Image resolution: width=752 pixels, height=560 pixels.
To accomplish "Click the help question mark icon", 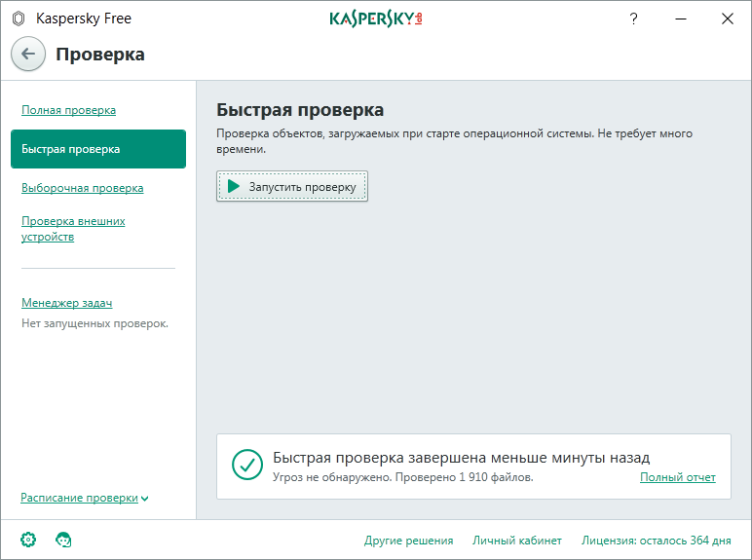I will [x=633, y=19].
